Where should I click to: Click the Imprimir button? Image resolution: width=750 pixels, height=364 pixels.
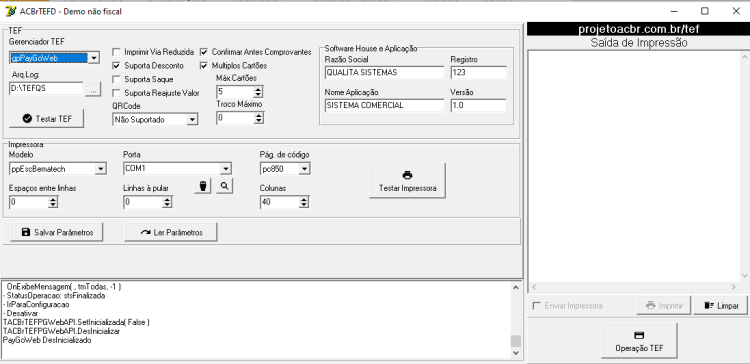pyautogui.click(x=664, y=306)
